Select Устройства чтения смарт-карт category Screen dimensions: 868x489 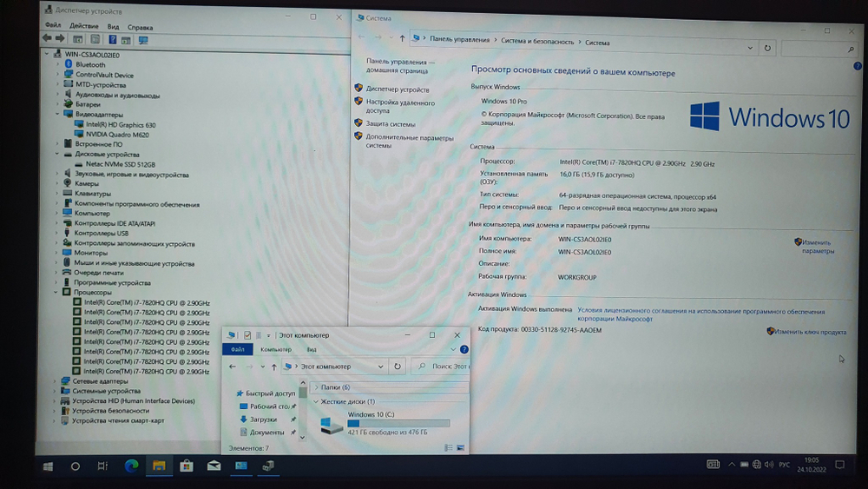tap(118, 420)
